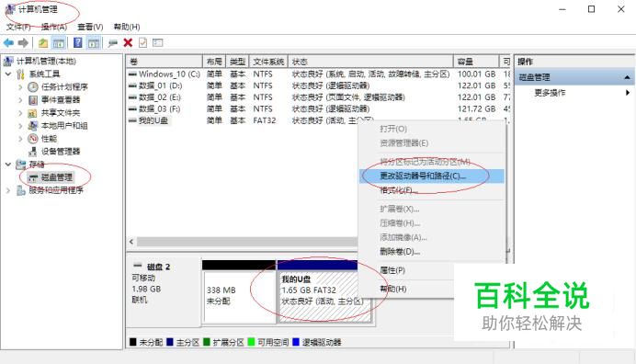Image resolution: width=636 pixels, height=364 pixels.
Task: Select 共享文件夹 in the tree
Action: pyautogui.click(x=61, y=113)
